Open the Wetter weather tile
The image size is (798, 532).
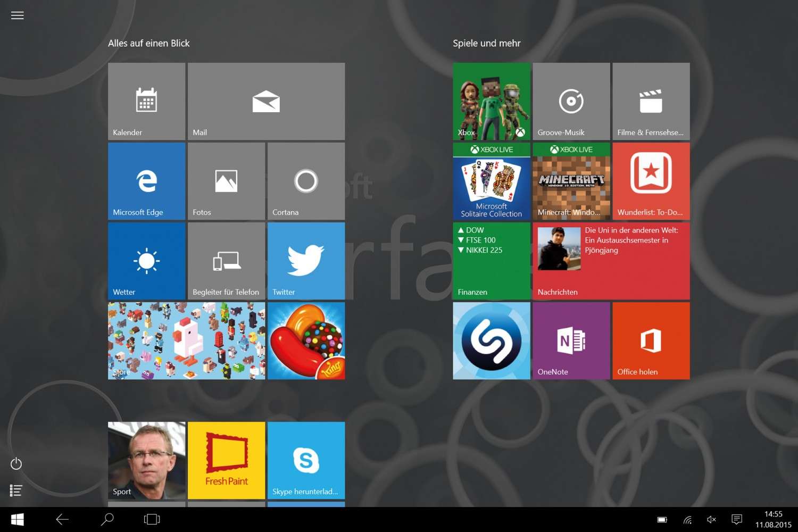[x=146, y=261]
